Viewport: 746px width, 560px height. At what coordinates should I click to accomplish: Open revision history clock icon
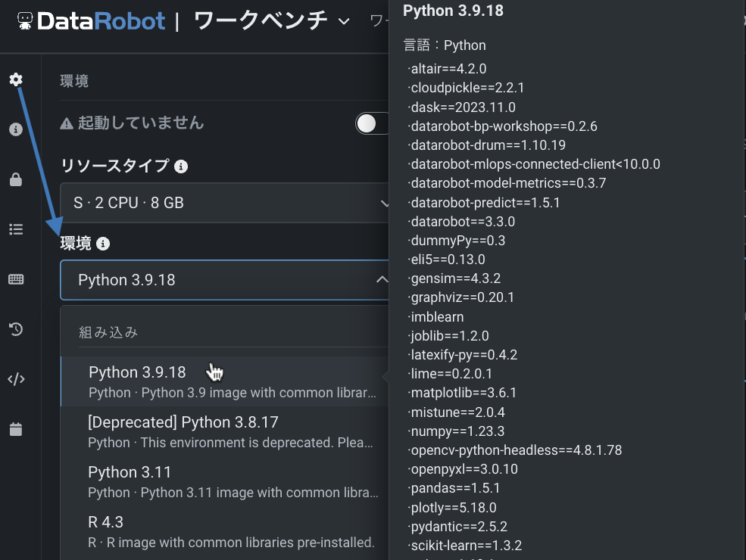point(16,329)
